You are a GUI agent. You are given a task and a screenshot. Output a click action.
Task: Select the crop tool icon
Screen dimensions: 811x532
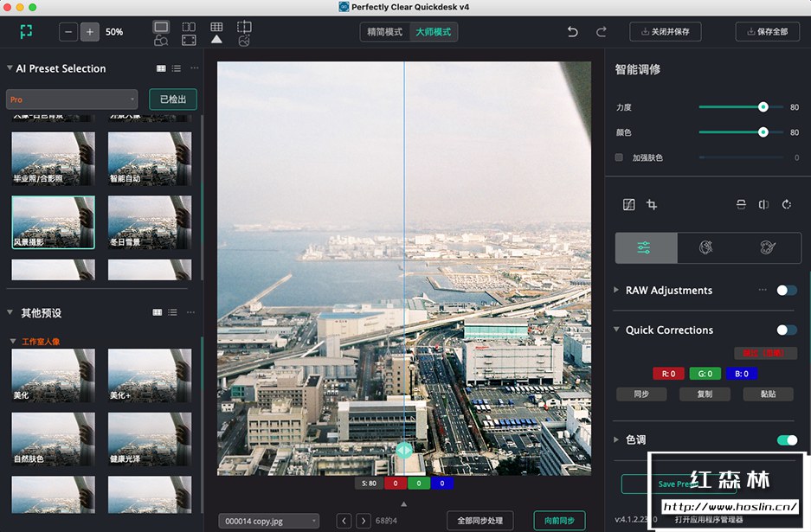652,205
